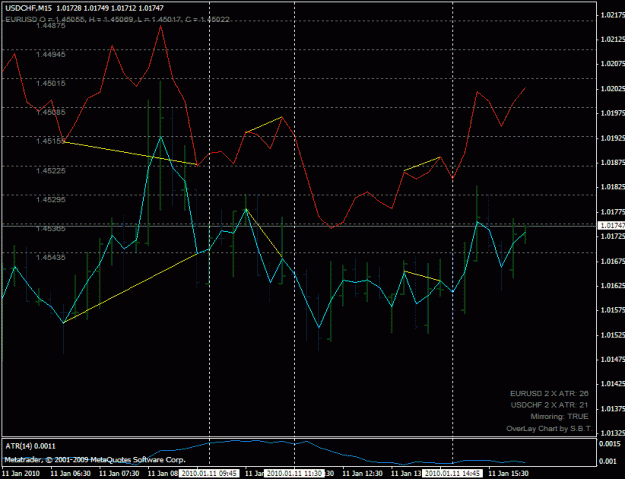Click 1.01375 on the price axis
The width and height of the screenshot is (625, 479).
(x=613, y=409)
